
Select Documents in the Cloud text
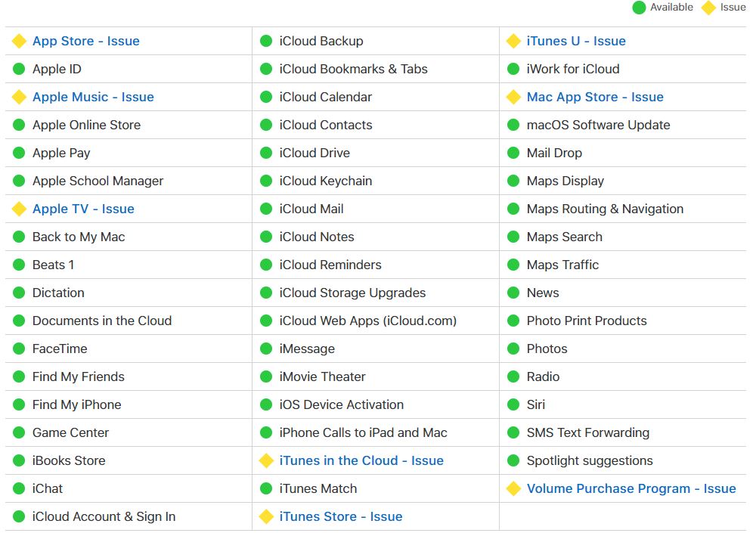(x=102, y=321)
